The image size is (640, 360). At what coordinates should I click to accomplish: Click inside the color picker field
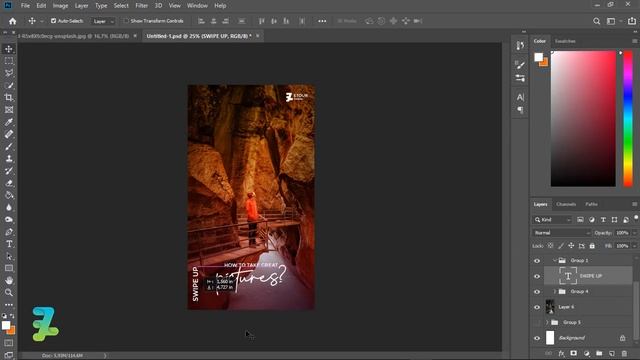[x=583, y=119]
